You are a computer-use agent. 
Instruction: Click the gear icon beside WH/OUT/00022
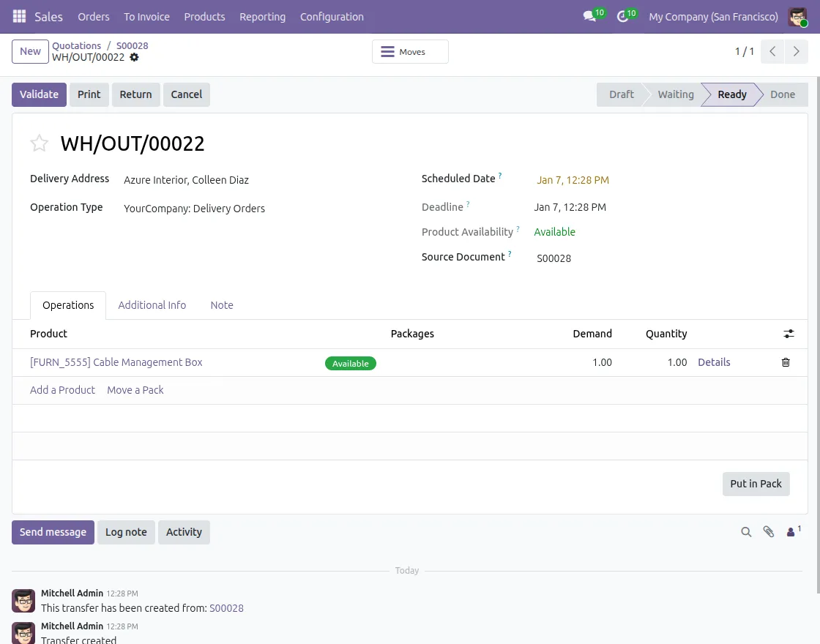click(134, 57)
